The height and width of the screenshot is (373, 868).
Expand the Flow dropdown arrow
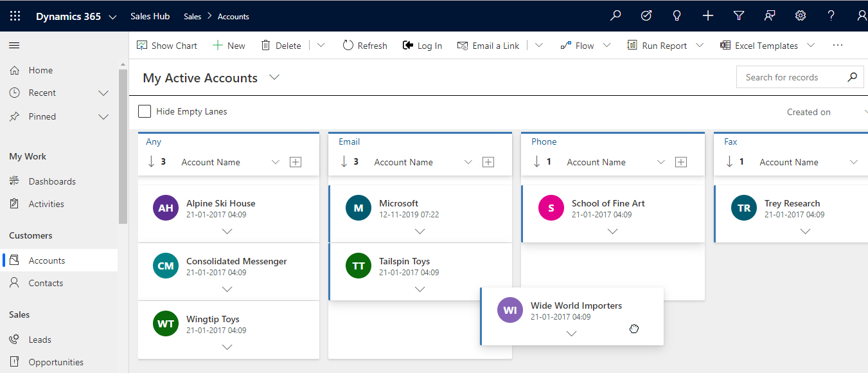607,46
